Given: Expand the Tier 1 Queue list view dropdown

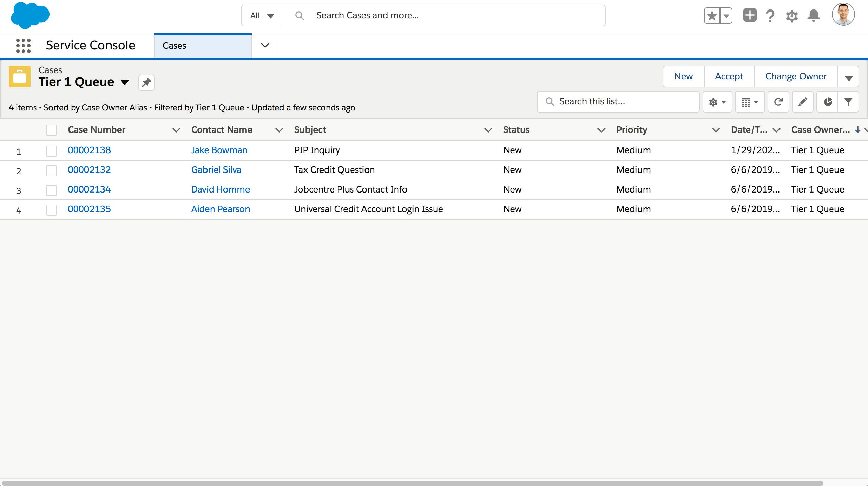Looking at the screenshot, I should 125,82.
